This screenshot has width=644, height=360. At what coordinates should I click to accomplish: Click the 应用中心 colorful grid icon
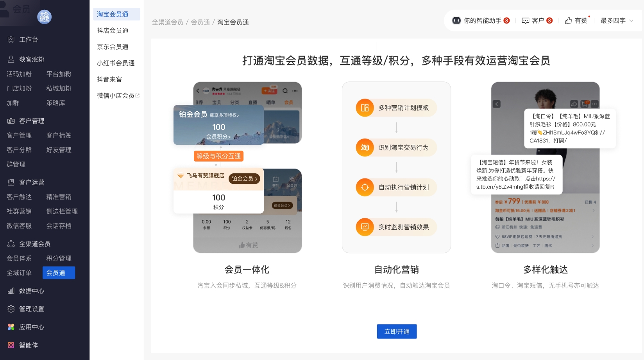(11, 327)
